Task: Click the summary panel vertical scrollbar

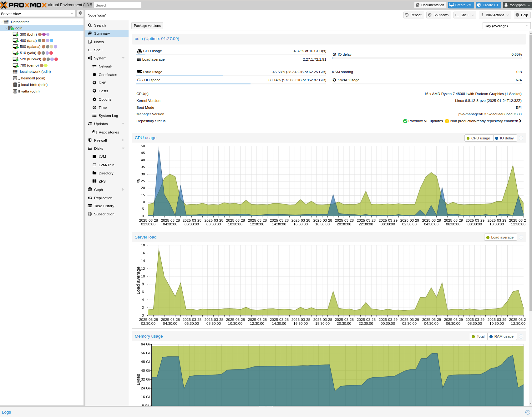Action: 530,172
